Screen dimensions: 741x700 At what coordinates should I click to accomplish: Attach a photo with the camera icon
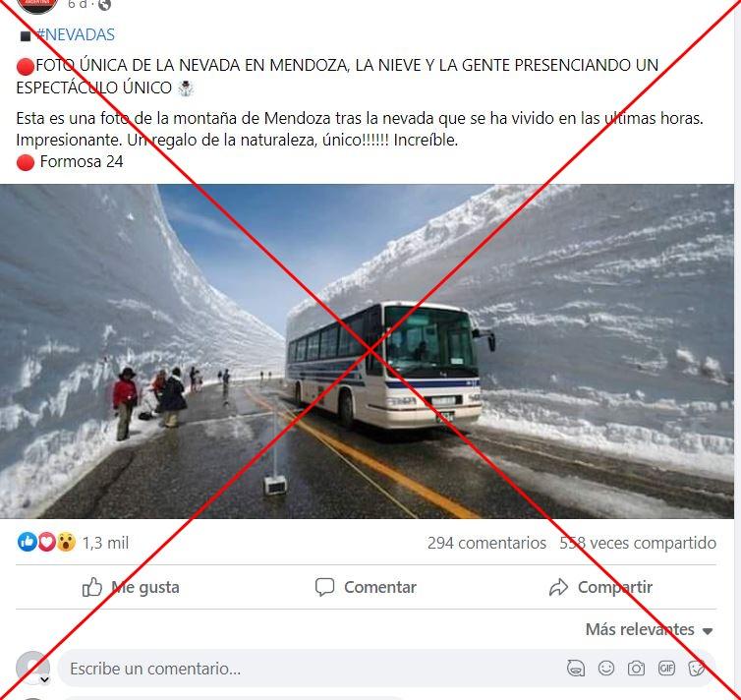636,669
